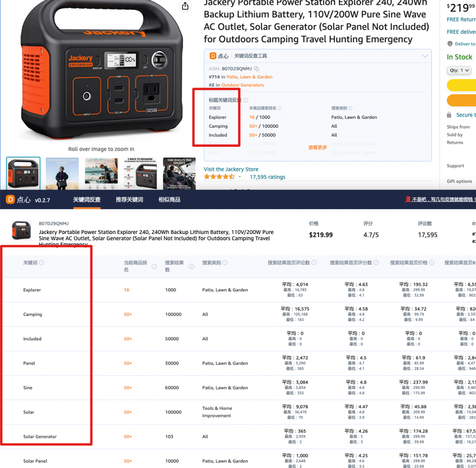Click the red envelope icon in the feedback banner
The height and width of the screenshot is (468, 476).
(x=408, y=200)
